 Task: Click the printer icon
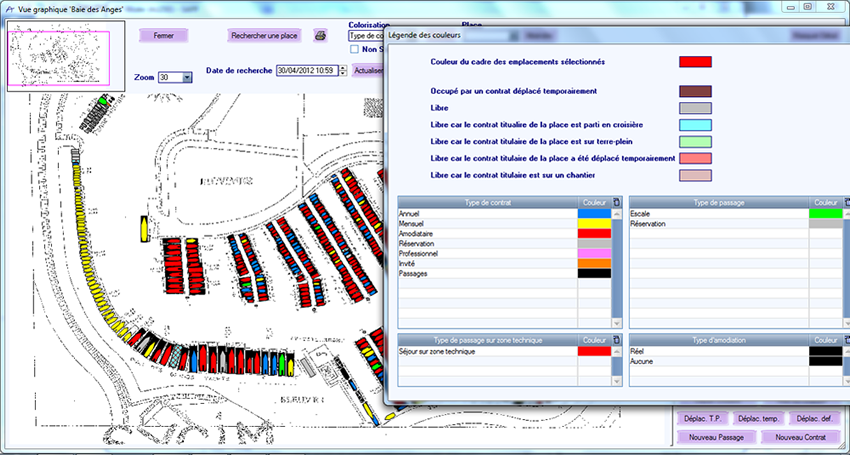tap(321, 36)
